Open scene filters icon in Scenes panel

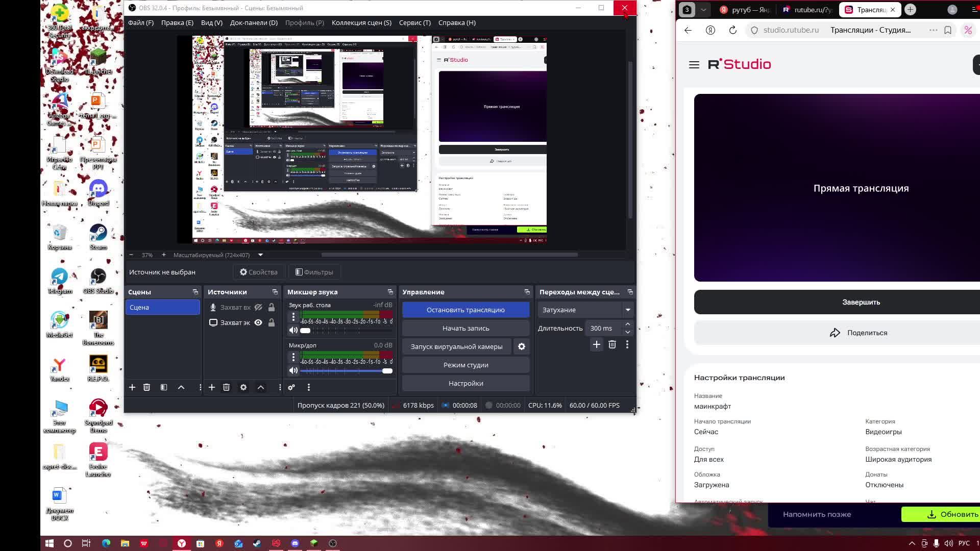(x=164, y=388)
